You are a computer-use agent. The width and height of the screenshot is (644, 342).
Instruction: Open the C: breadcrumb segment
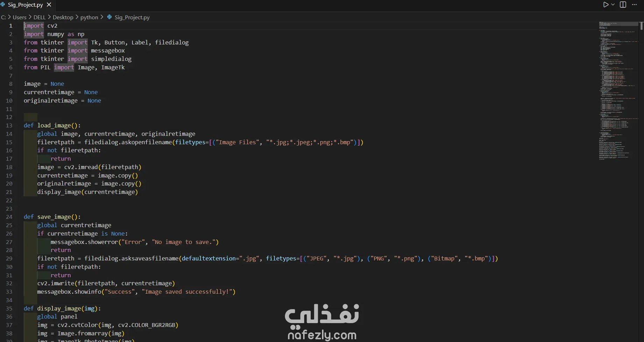tap(3, 17)
